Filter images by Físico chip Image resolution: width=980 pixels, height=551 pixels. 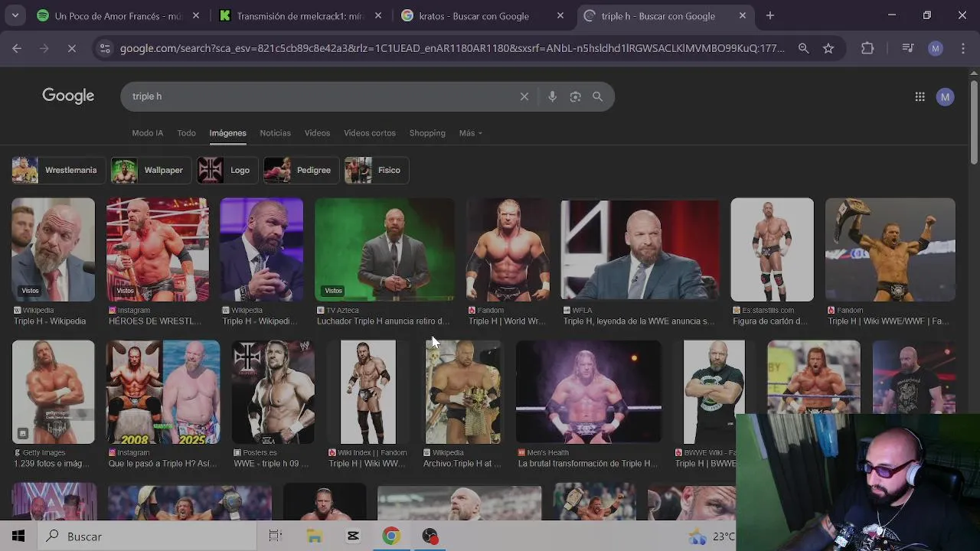tap(377, 170)
